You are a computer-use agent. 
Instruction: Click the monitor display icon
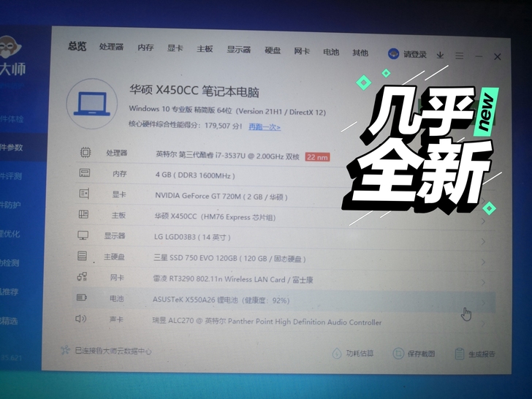click(83, 235)
